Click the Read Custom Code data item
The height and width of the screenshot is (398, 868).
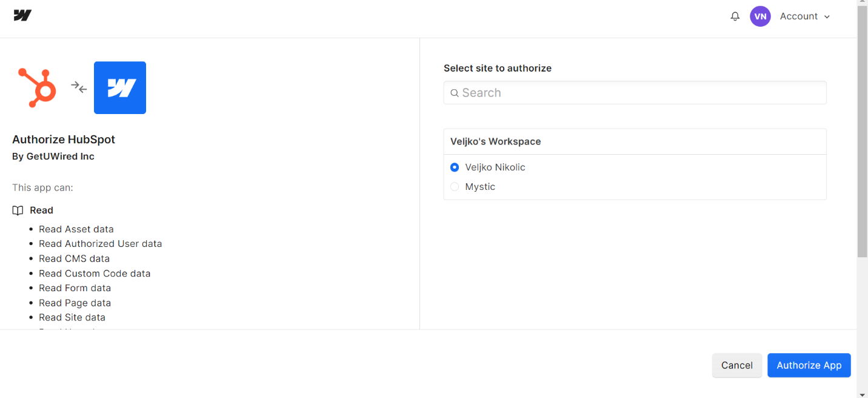[x=95, y=274]
